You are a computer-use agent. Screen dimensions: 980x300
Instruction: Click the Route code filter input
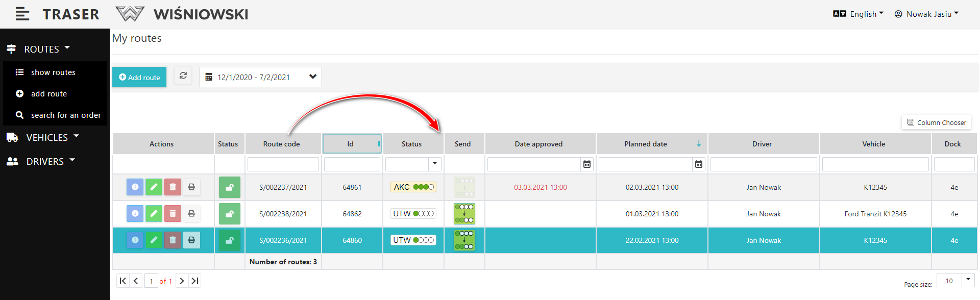(283, 164)
